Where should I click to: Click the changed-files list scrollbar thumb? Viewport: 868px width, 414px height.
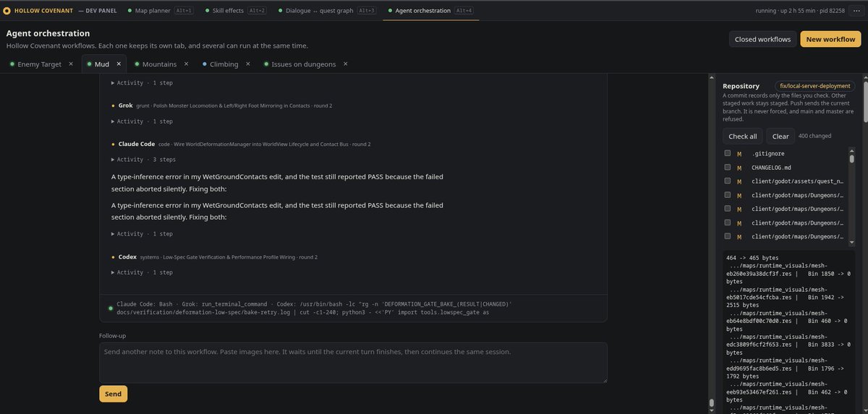point(851,159)
